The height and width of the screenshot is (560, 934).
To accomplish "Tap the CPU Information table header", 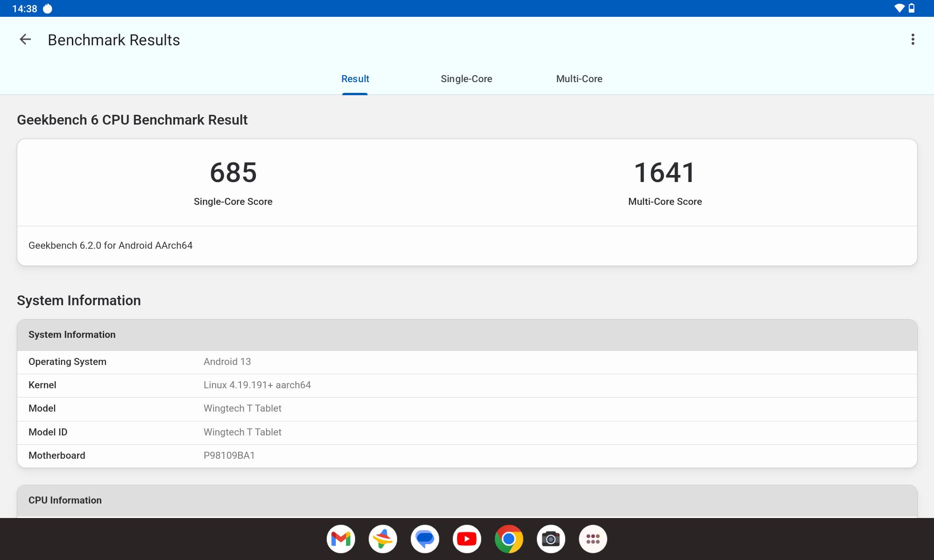I will click(467, 501).
